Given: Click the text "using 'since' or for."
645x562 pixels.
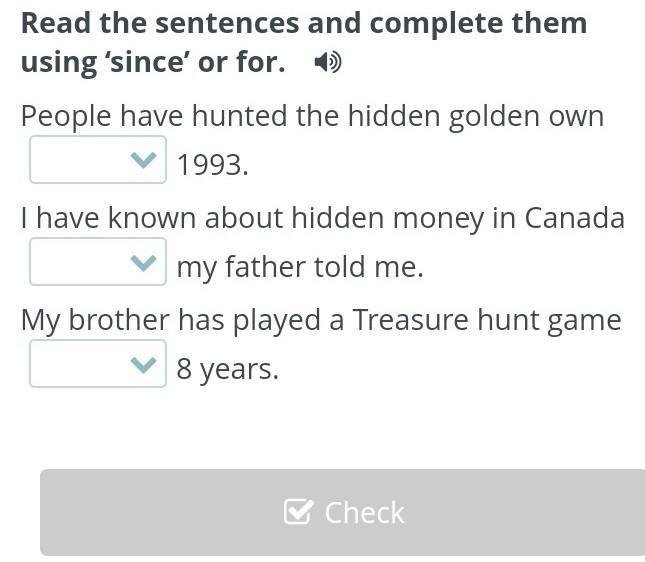Looking at the screenshot, I should (x=153, y=63).
